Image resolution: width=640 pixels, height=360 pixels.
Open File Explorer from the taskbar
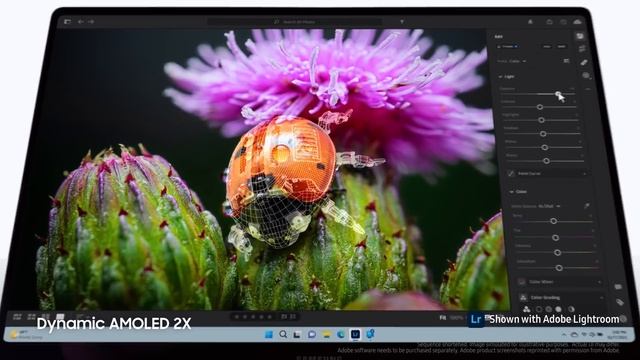click(x=326, y=334)
